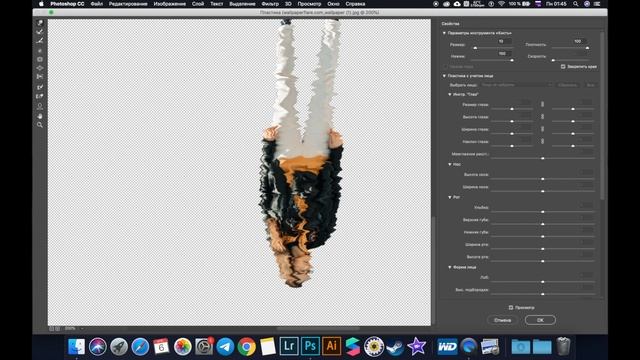The width and height of the screenshot is (640, 360).
Task: Open the Редактирование menu
Action: click(128, 4)
